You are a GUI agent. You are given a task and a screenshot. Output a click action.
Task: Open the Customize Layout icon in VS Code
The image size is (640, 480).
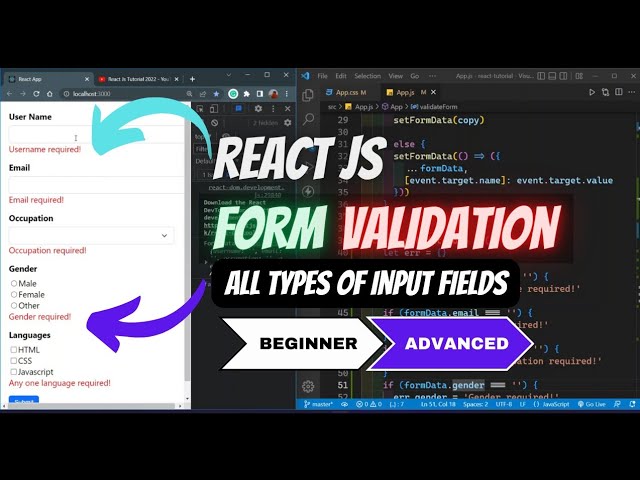pos(579,76)
